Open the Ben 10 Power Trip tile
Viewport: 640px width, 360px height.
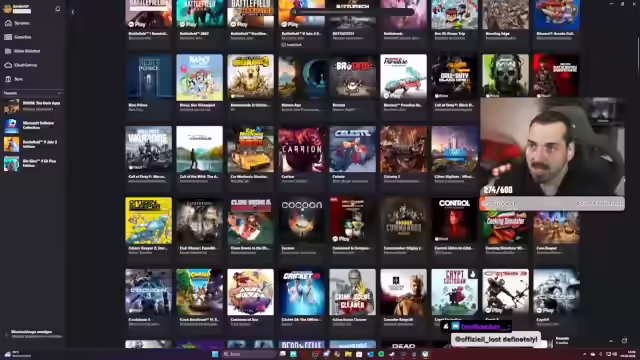pos(455,20)
